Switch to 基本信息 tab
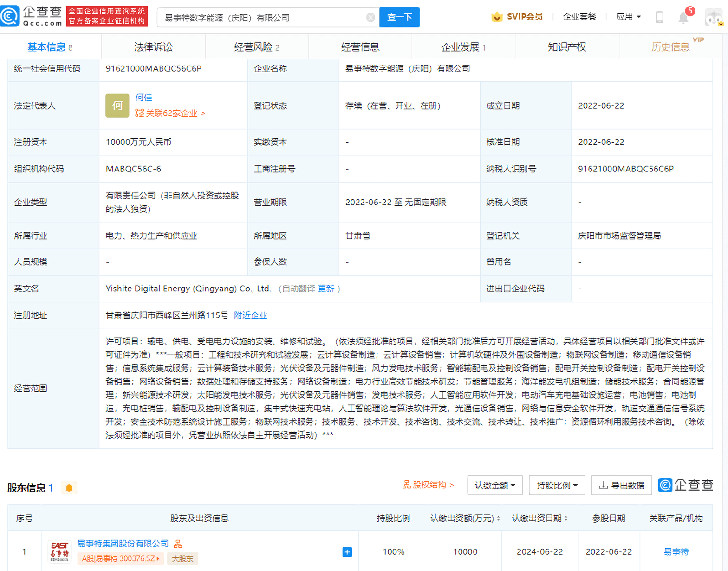This screenshot has width=728, height=571. (50, 47)
